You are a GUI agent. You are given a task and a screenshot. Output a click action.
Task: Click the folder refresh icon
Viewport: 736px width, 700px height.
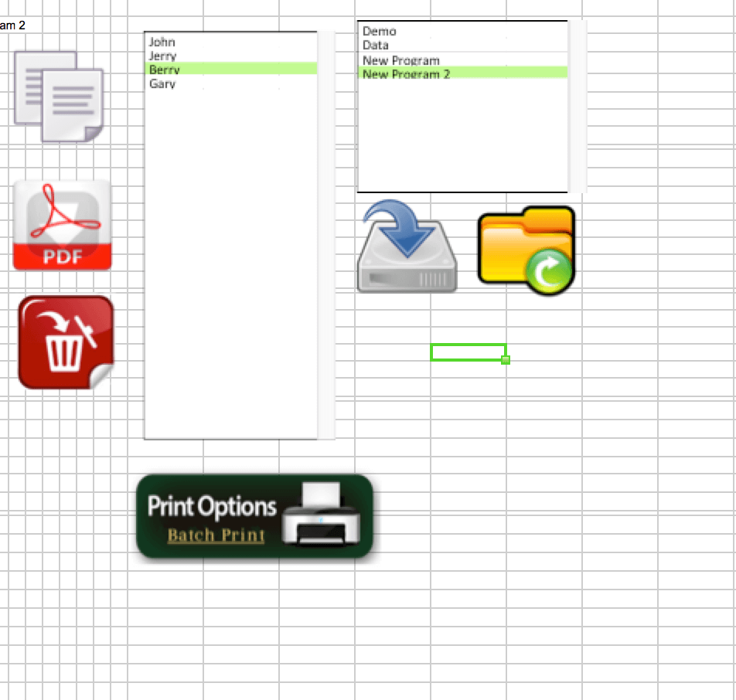[526, 250]
